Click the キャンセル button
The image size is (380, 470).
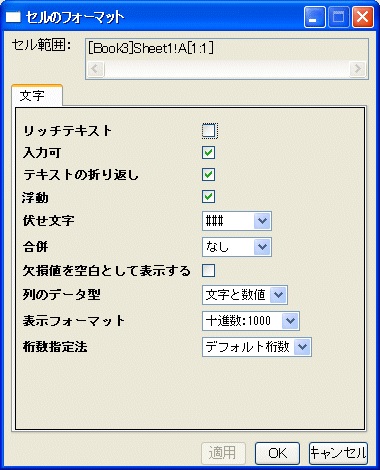point(338,453)
